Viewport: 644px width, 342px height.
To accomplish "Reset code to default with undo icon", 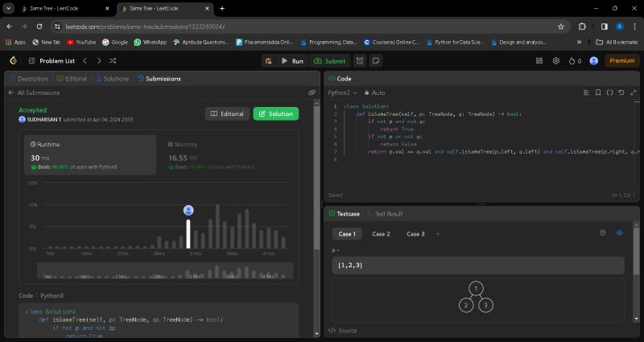I will [621, 93].
